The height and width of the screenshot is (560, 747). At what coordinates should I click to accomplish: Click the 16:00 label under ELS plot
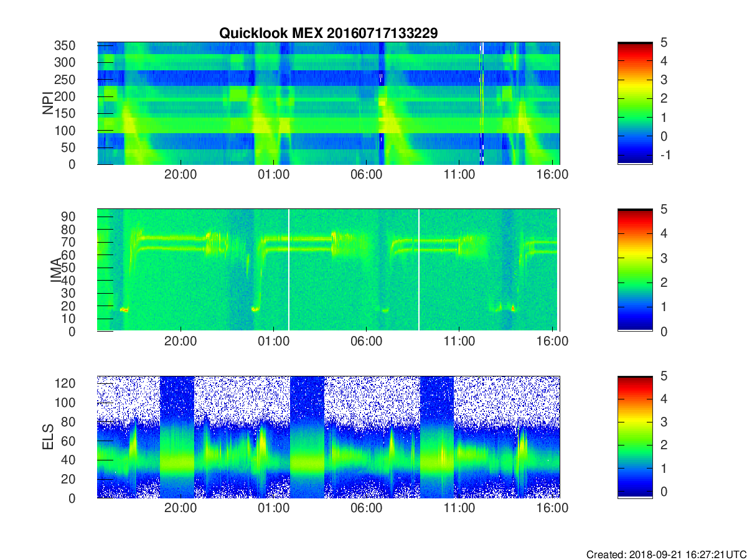(552, 509)
